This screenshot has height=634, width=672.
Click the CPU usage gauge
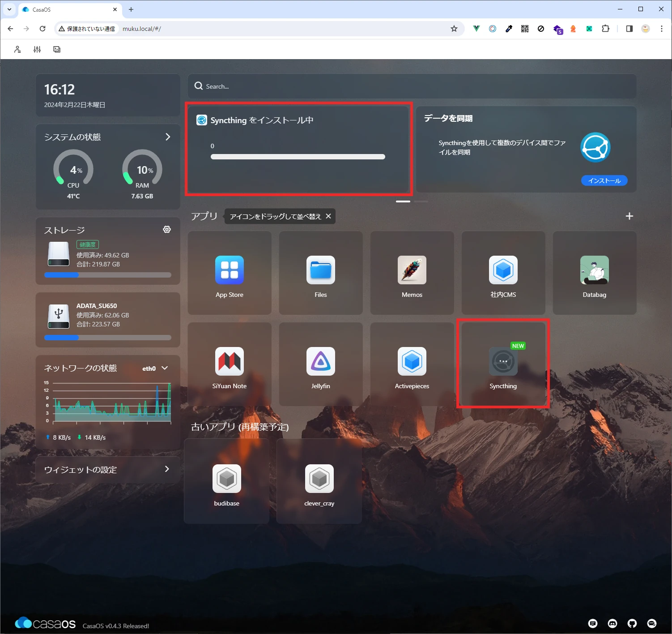coord(73,168)
